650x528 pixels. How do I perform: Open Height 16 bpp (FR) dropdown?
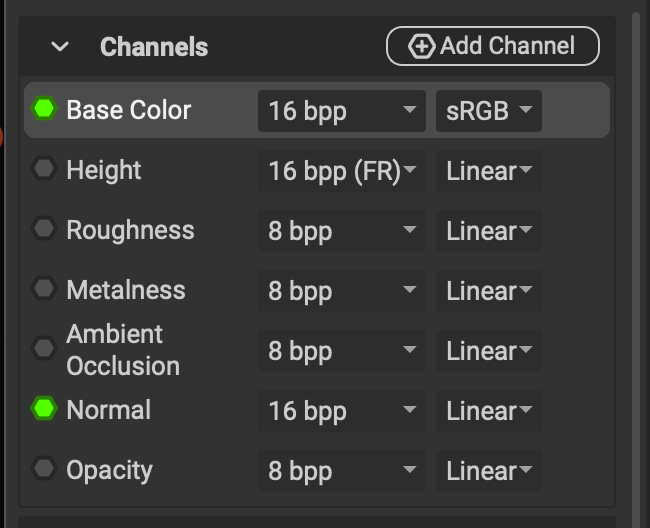pos(341,171)
